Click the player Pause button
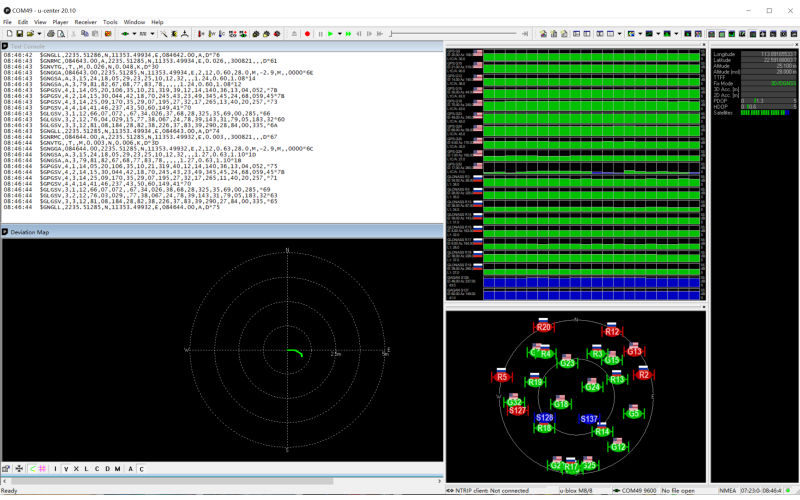This screenshot has height=500, width=800. [x=320, y=34]
